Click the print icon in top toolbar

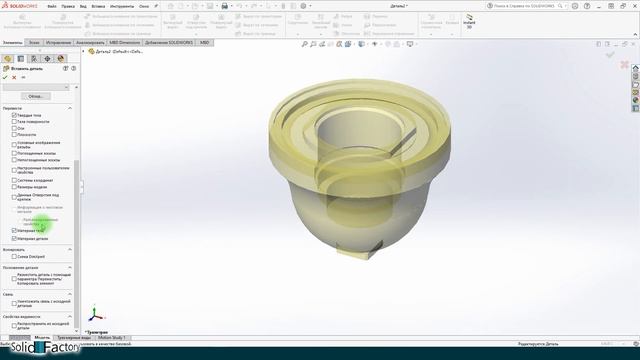click(224, 6)
